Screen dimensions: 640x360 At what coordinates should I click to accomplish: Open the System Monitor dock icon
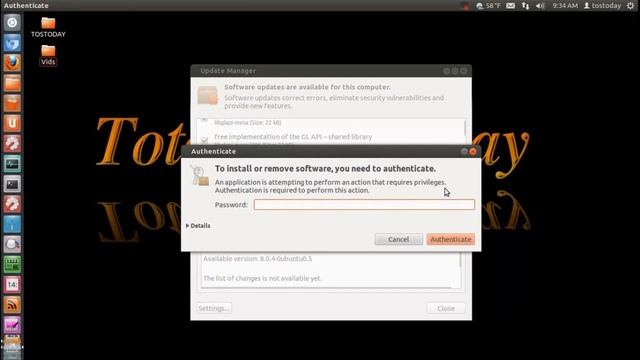click(12, 164)
